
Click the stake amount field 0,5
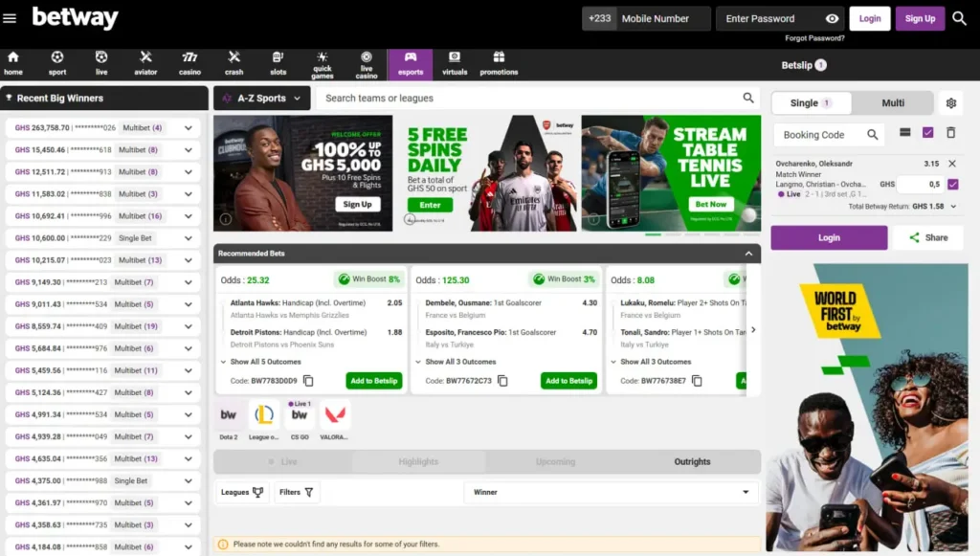(921, 185)
